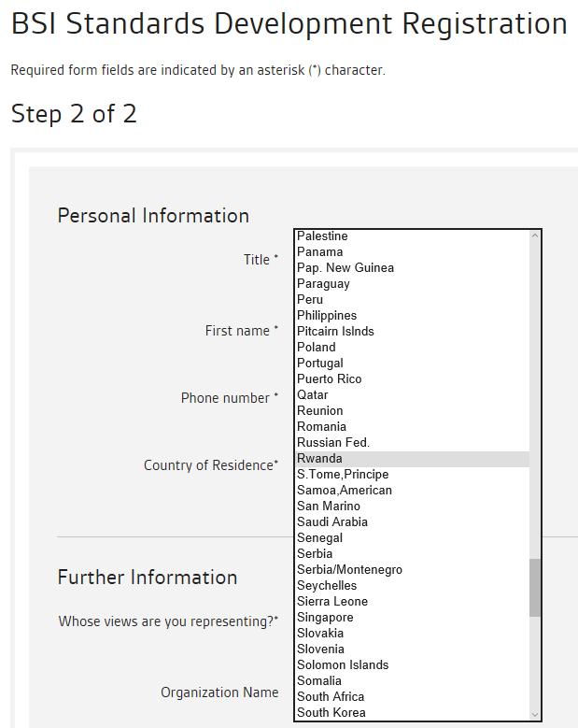Select Puerto Rico from the dropdown

pos(329,379)
